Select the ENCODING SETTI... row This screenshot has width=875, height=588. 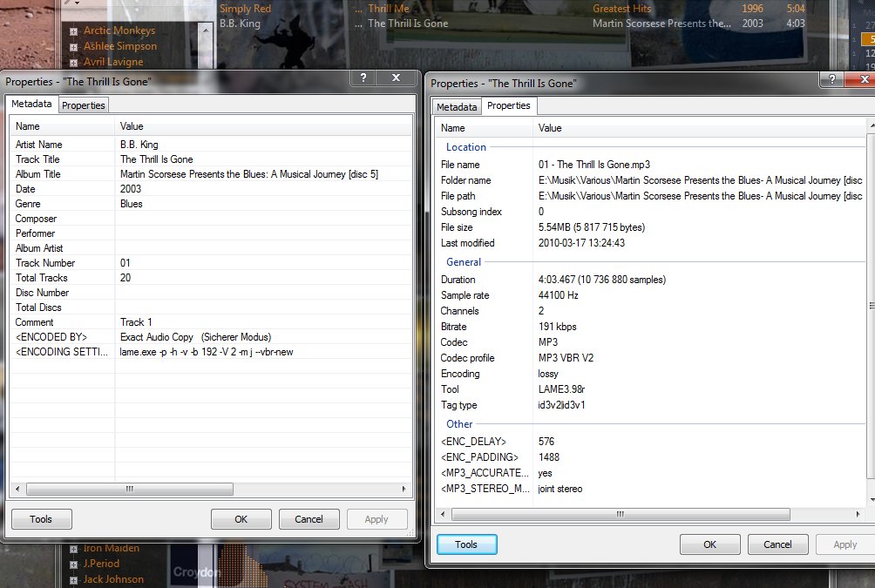tap(211, 352)
